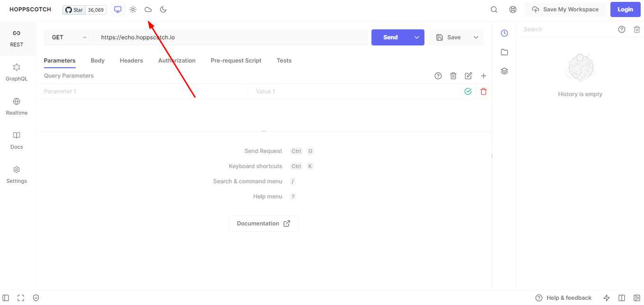Open the GET method dropdown
644x305 pixels.
[x=69, y=37]
